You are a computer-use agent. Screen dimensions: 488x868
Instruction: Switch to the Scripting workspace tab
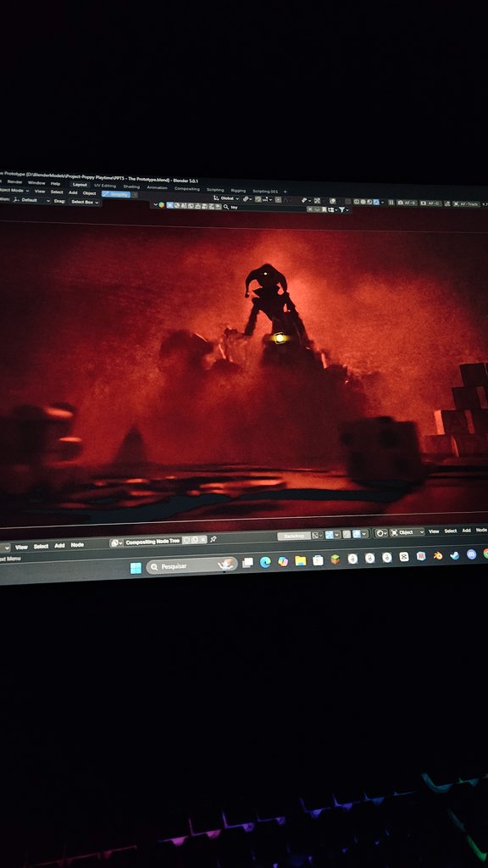click(x=215, y=190)
